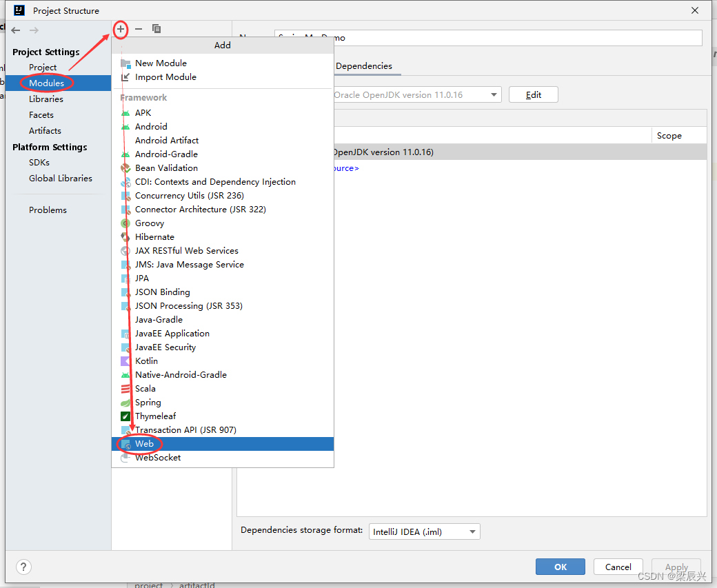Select Android-Gradle in Add menu
Image resolution: width=717 pixels, height=588 pixels.
[x=223, y=154]
